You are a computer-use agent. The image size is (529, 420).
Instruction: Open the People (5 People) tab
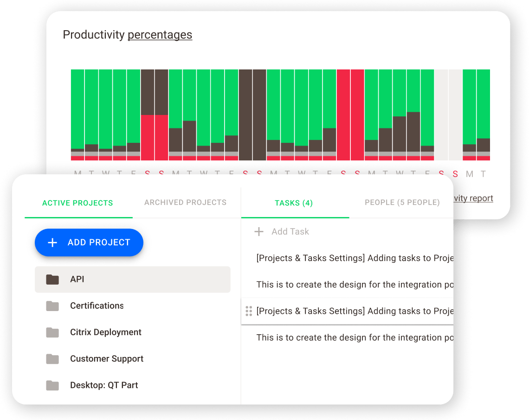(x=402, y=203)
